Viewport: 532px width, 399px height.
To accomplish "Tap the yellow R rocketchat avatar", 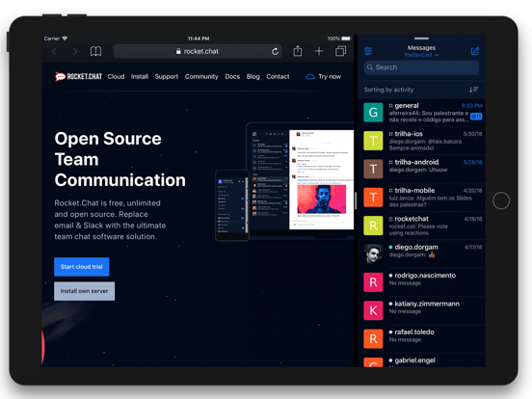I will click(373, 226).
